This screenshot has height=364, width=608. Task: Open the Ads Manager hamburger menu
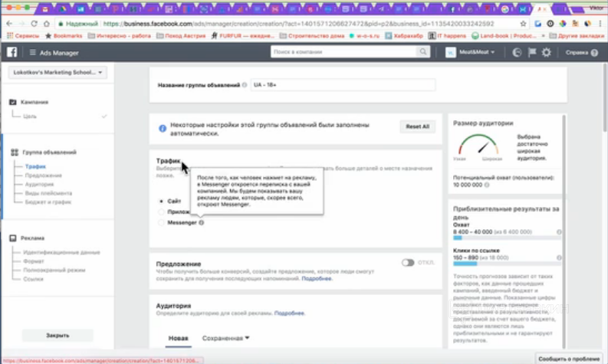point(33,52)
